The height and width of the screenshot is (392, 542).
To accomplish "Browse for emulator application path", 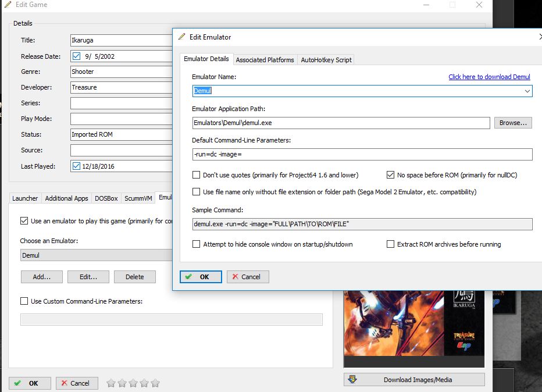I will (513, 123).
